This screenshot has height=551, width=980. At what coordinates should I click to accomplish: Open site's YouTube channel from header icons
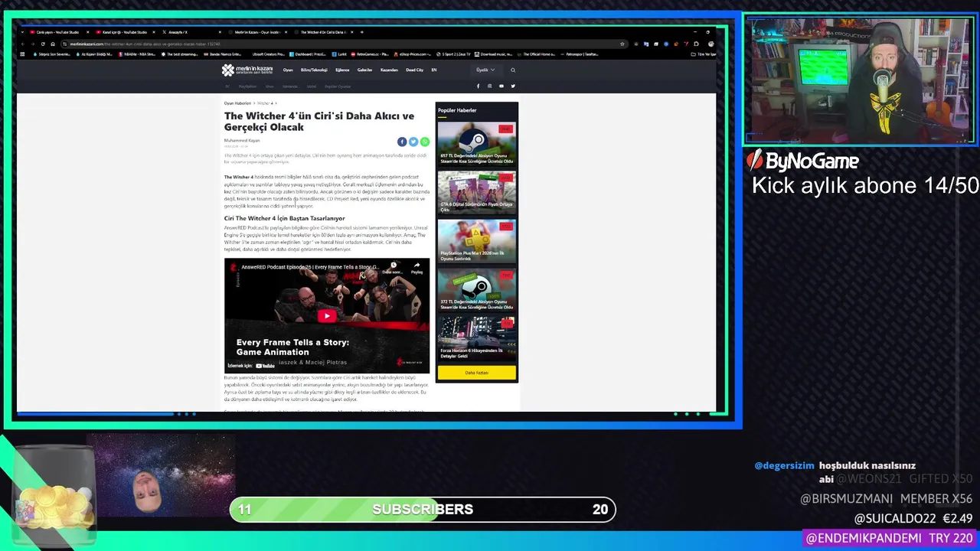point(501,86)
